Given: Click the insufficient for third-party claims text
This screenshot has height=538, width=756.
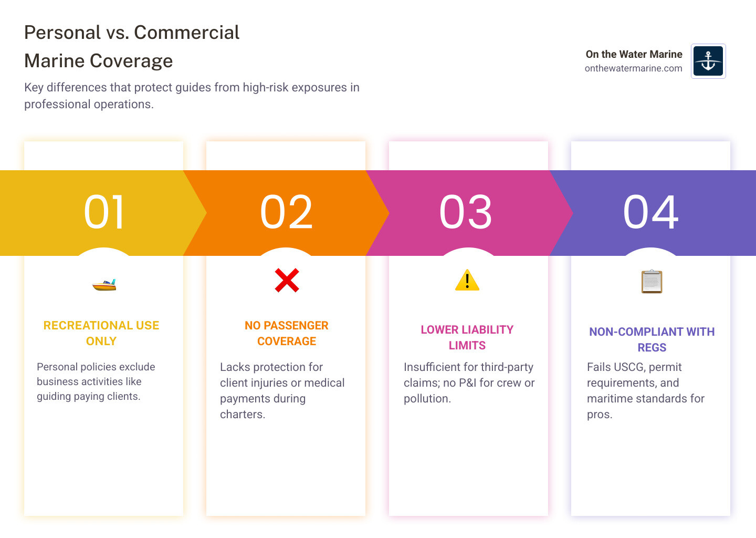Looking at the screenshot, I should (469, 382).
